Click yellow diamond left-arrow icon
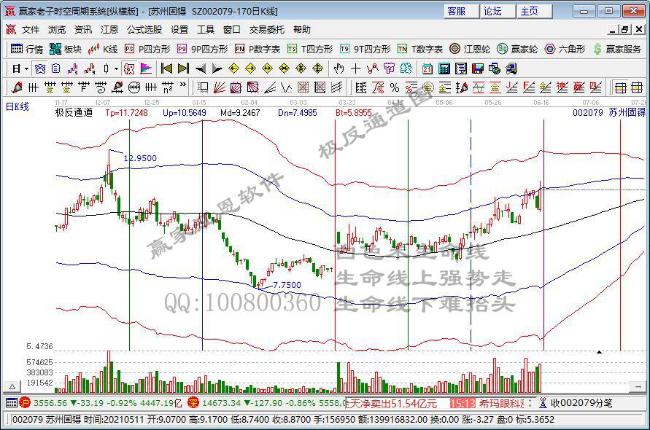The width and height of the screenshot is (650, 430). (x=234, y=69)
